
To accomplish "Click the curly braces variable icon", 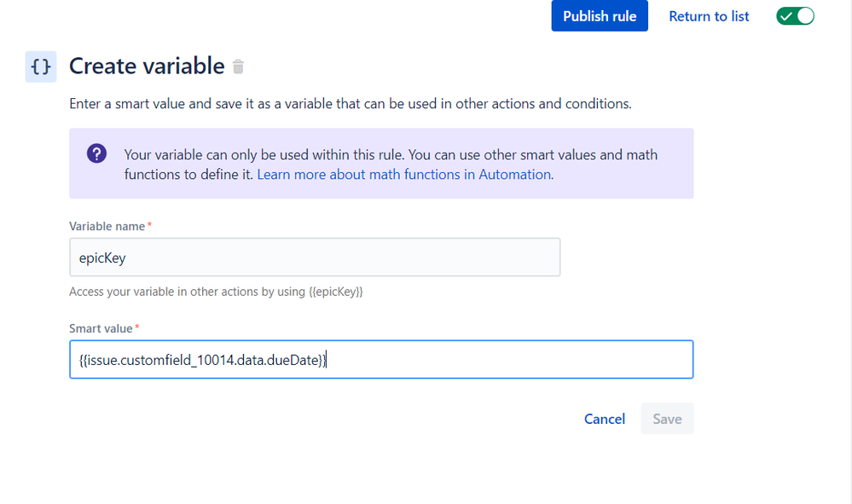I will point(40,67).
